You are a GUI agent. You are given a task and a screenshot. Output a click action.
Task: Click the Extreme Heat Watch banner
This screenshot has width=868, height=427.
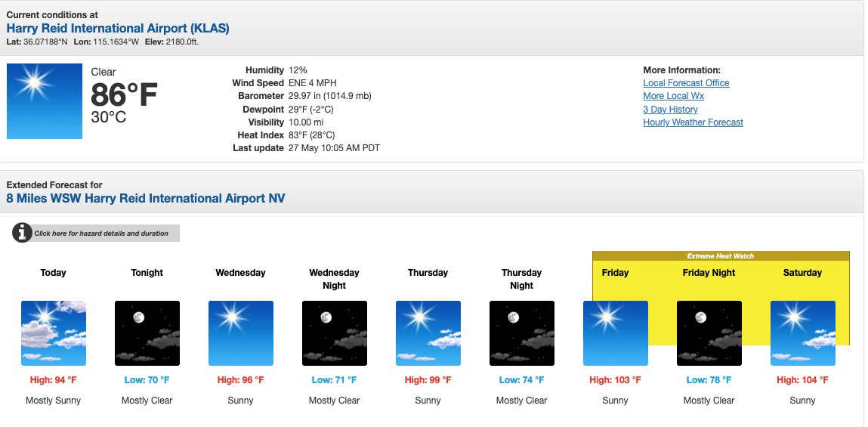(721, 256)
